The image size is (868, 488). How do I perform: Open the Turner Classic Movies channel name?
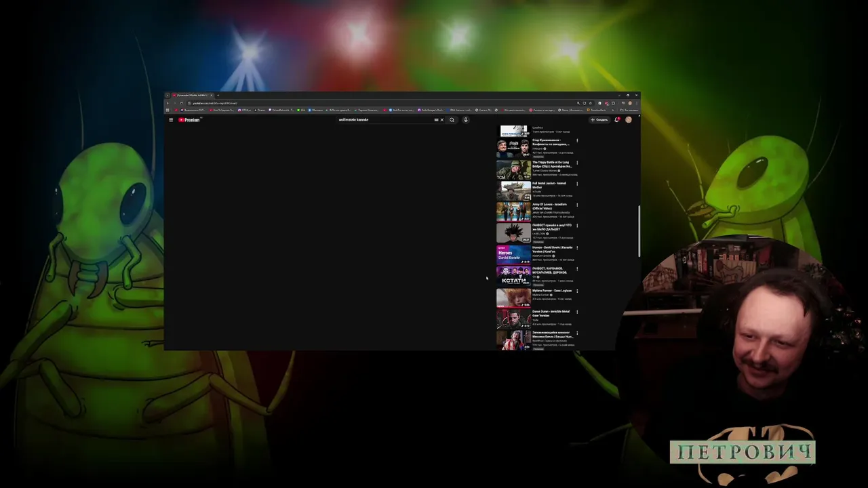click(546, 171)
